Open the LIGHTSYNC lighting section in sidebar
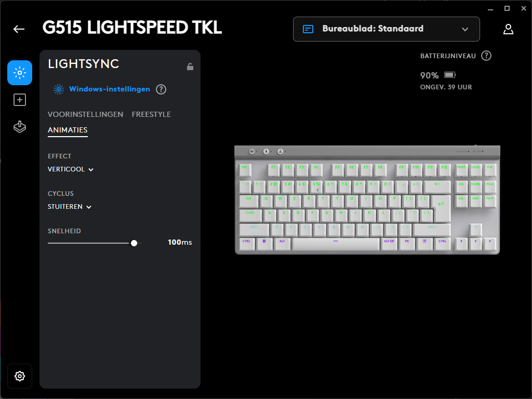The width and height of the screenshot is (532, 399). pyautogui.click(x=20, y=73)
